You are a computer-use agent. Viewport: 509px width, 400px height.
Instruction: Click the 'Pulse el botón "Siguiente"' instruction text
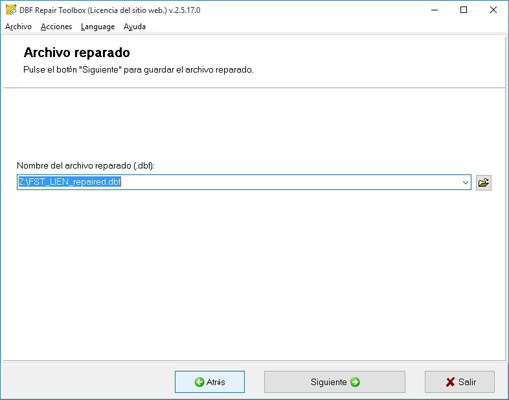(138, 70)
